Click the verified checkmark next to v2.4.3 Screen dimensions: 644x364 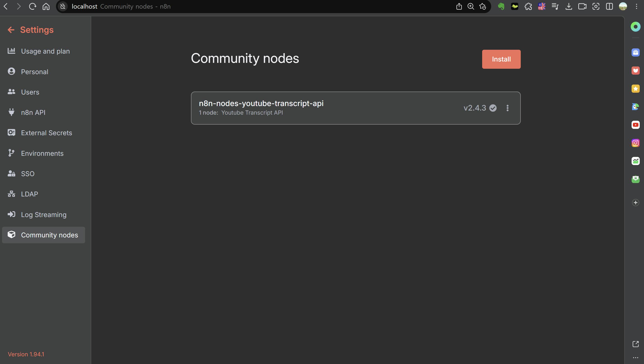coord(493,108)
